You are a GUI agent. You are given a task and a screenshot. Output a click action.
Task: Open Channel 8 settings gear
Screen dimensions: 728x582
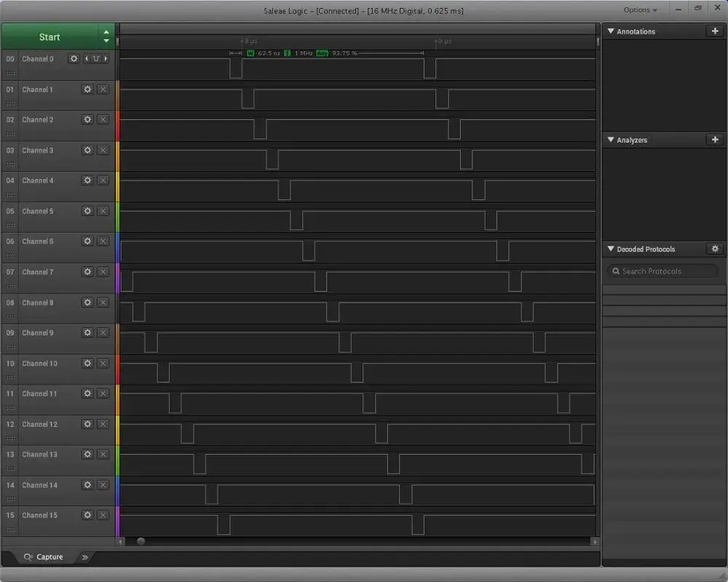tap(87, 302)
